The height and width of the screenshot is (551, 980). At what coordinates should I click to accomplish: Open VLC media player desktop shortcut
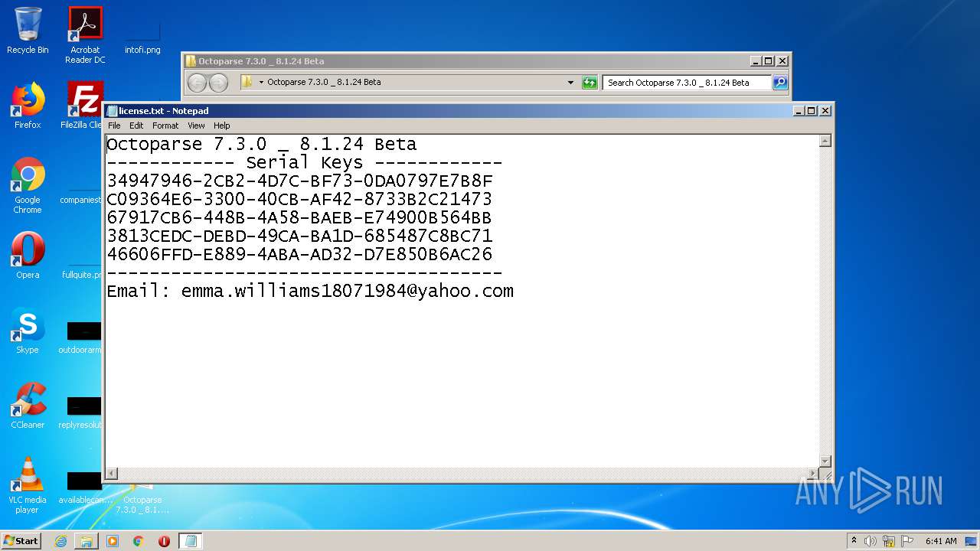coord(28,485)
